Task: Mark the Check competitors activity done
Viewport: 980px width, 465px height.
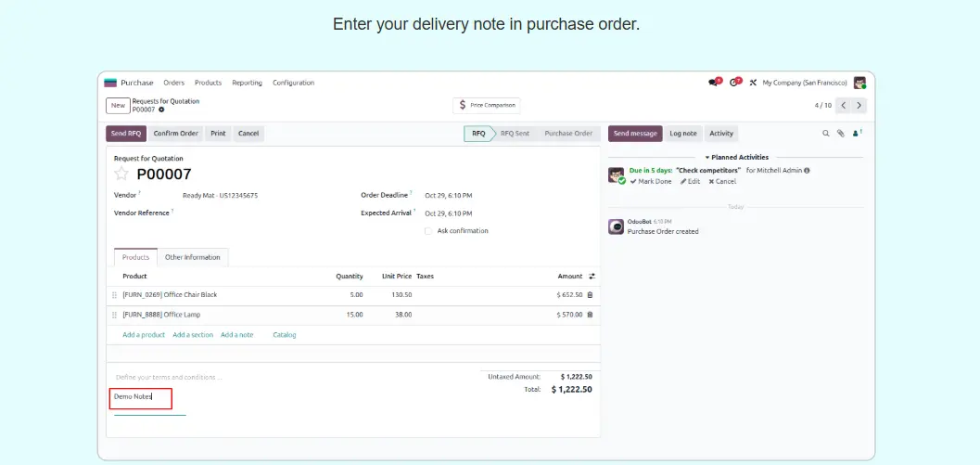Action: [x=651, y=182]
